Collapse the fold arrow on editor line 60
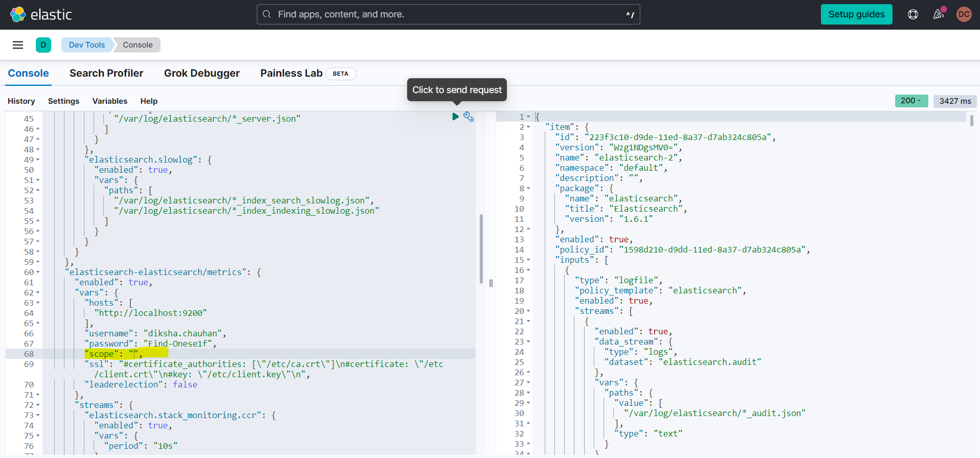Screen dimensions: 980x458 coord(38,272)
